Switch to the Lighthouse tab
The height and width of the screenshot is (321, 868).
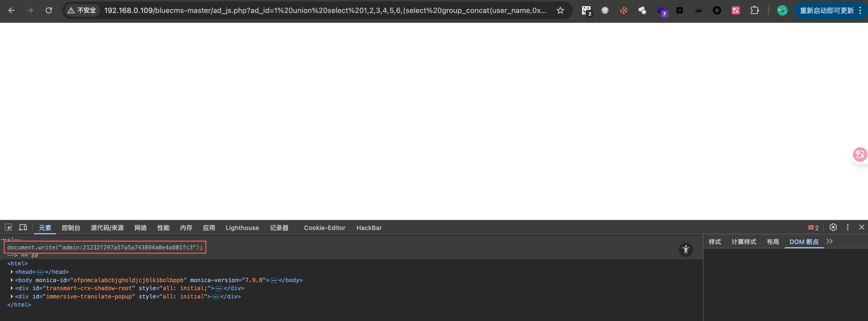tap(242, 228)
